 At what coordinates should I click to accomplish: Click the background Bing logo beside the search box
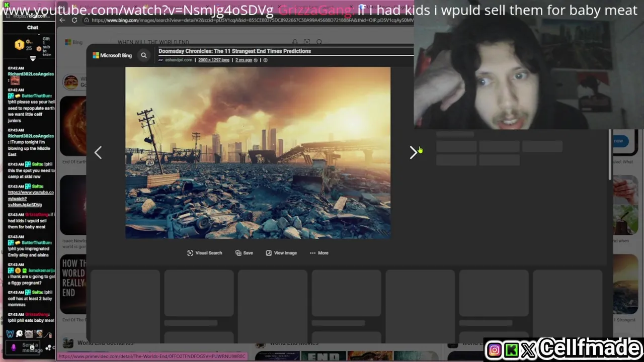pos(73,42)
